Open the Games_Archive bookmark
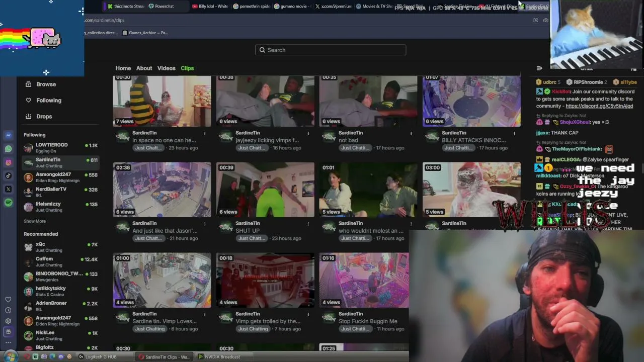The image size is (644, 362). click(x=145, y=33)
